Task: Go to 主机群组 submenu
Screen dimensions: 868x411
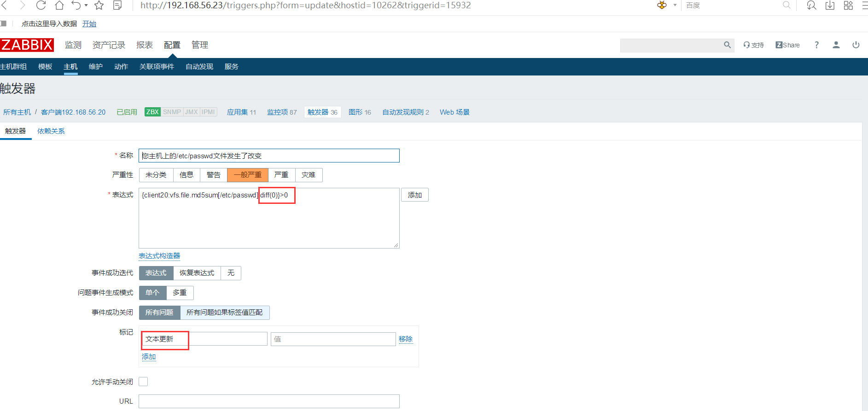Action: 13,67
